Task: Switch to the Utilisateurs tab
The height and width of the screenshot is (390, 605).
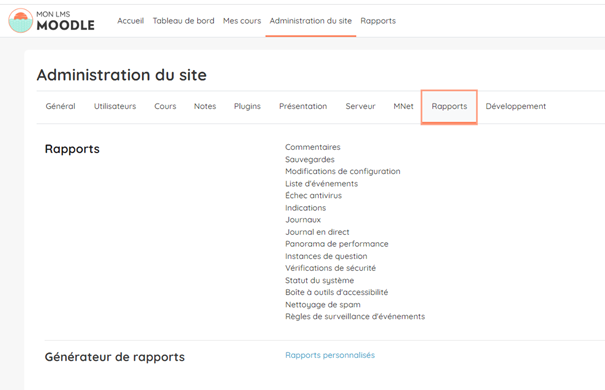Action: click(x=115, y=106)
